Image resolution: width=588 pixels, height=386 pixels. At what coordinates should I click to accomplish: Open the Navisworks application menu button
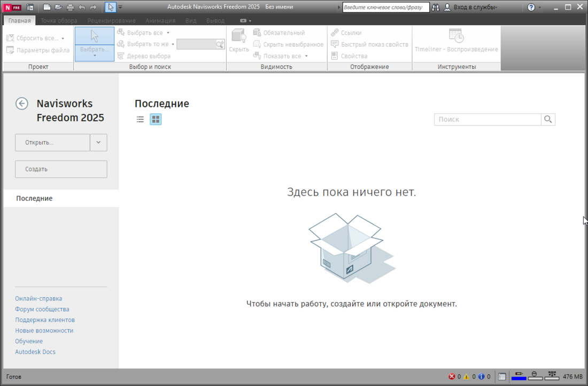click(12, 7)
